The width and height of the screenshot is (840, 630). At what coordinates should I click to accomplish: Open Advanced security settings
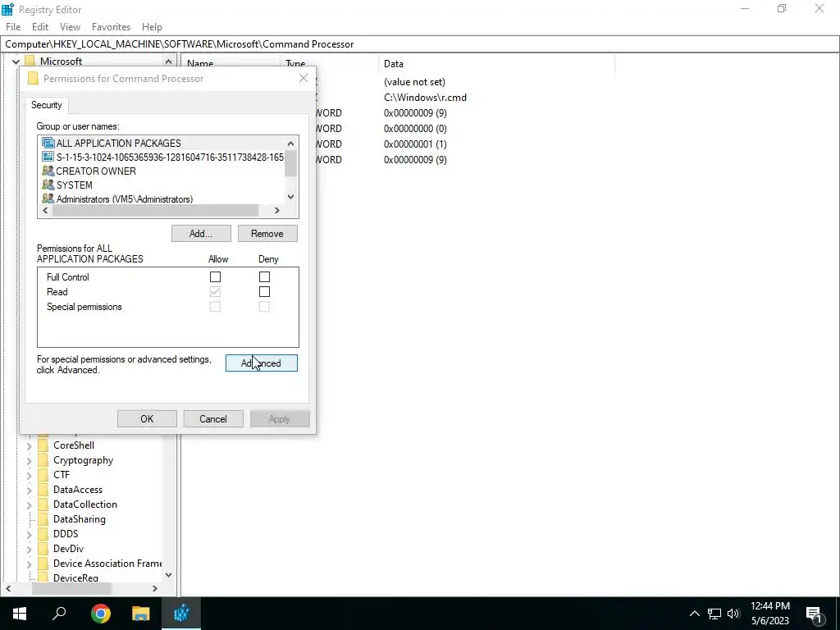pos(262,363)
